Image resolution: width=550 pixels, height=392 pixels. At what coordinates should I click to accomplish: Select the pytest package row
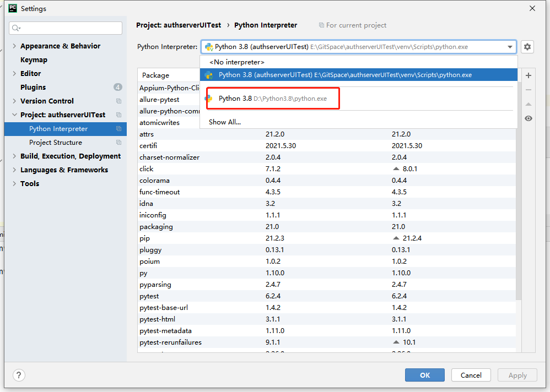[x=327, y=296]
